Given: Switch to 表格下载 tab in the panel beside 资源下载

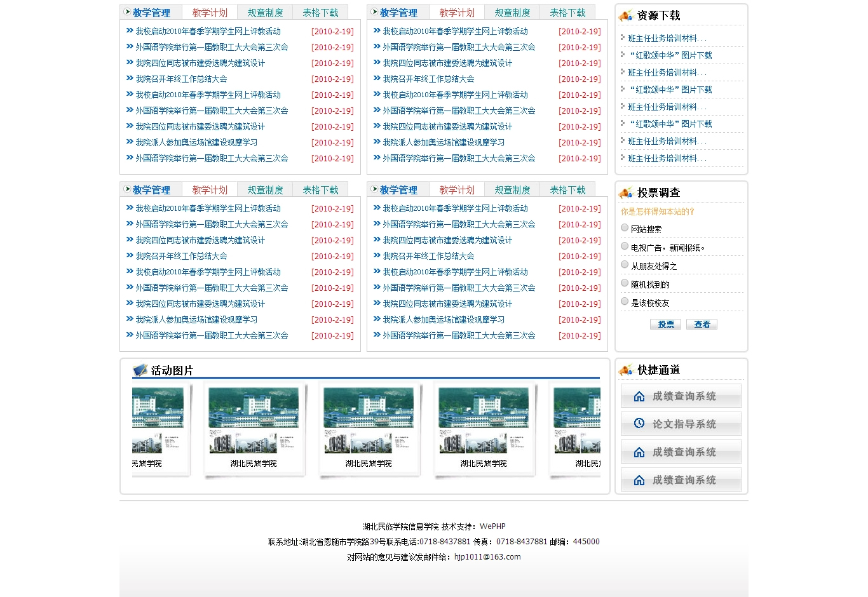Looking at the screenshot, I should coord(567,13).
